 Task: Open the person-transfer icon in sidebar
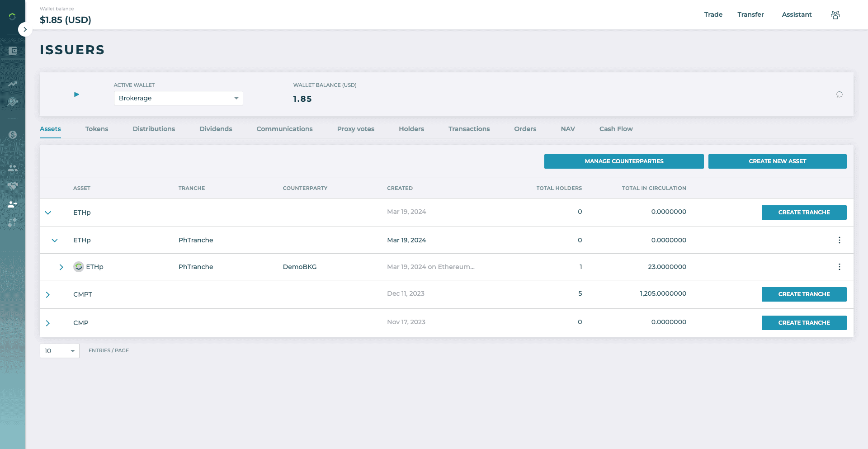pos(13,204)
